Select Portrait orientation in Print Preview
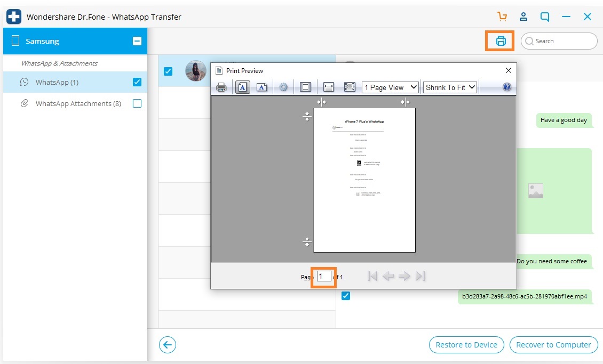 tap(242, 87)
